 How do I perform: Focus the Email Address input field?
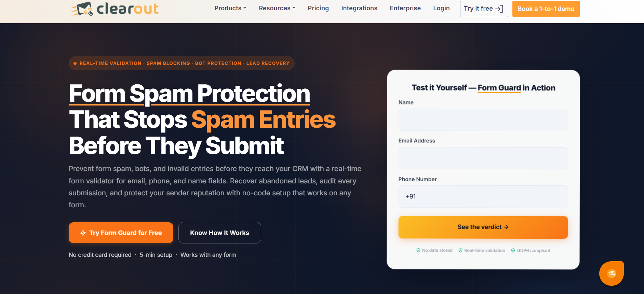[x=483, y=158]
